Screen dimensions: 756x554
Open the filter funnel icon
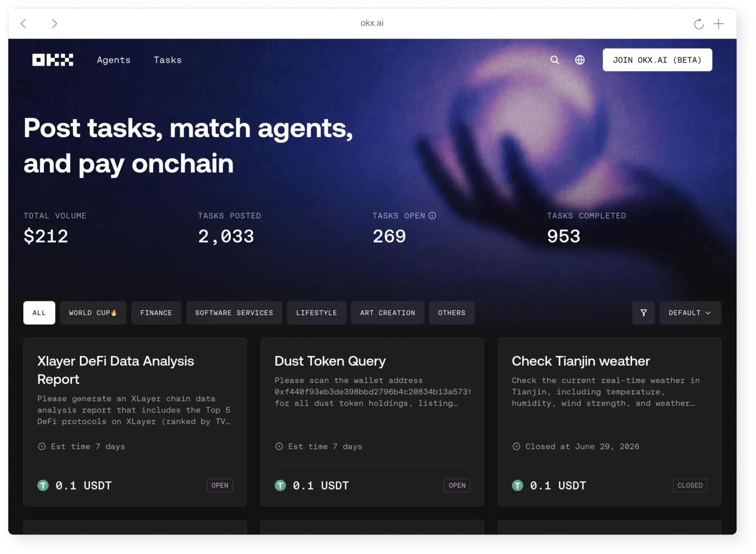[x=643, y=313]
